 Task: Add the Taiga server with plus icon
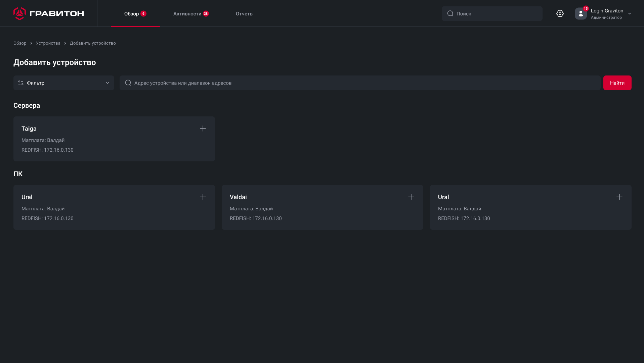point(203,128)
